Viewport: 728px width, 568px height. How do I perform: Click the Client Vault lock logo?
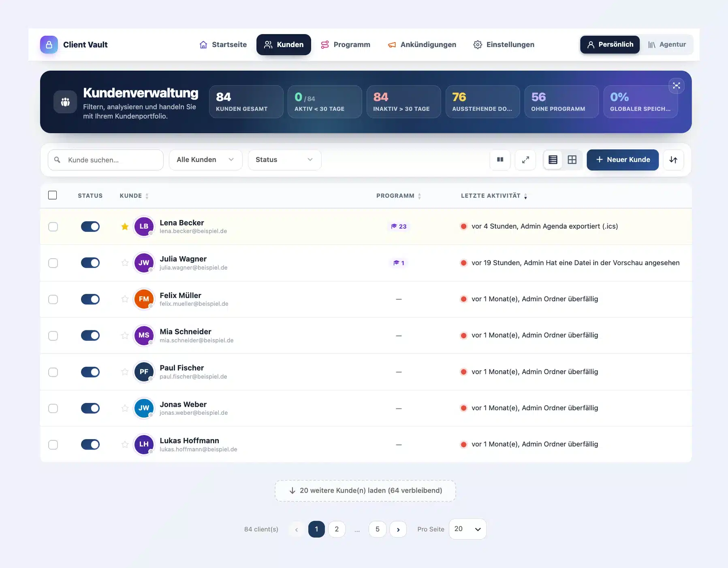coord(49,45)
